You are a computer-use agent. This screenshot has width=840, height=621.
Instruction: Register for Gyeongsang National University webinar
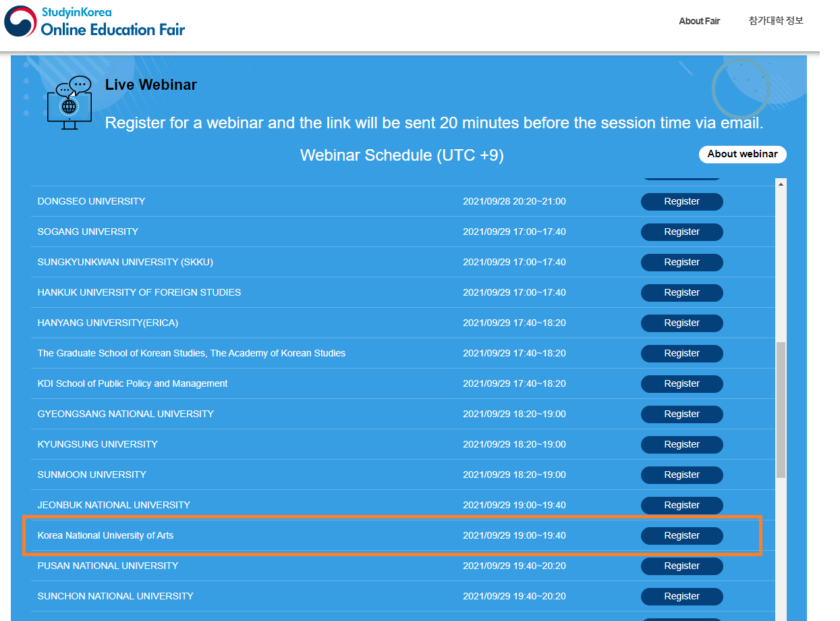[x=681, y=414]
